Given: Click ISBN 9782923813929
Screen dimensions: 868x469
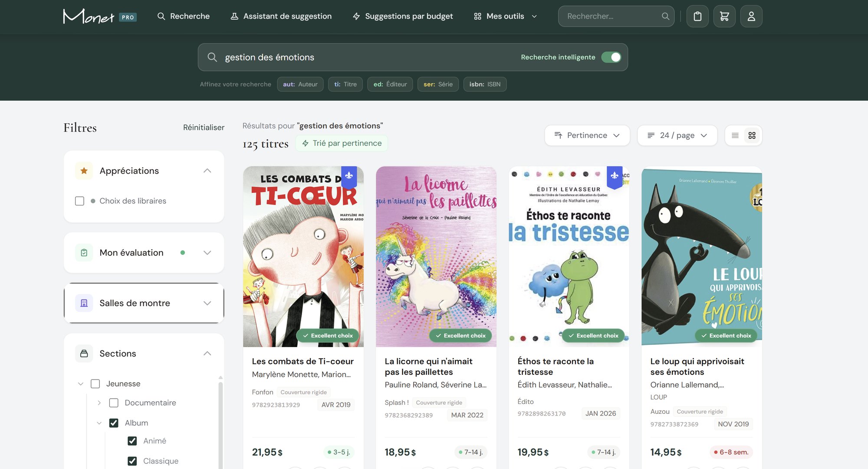Looking at the screenshot, I should coord(276,405).
